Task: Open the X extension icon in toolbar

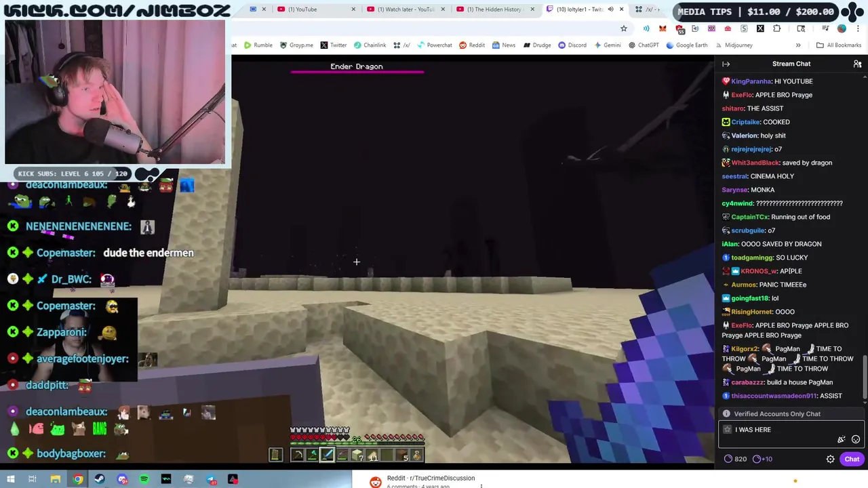Action: (760, 28)
